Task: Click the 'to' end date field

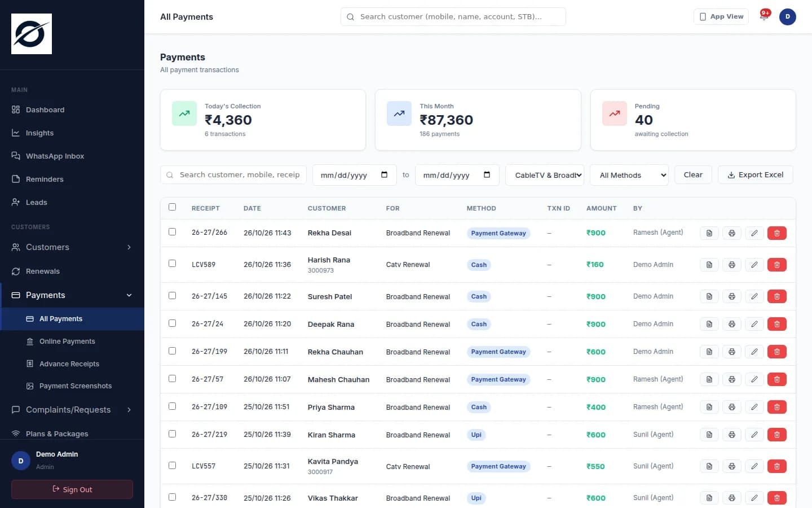Action: click(457, 175)
